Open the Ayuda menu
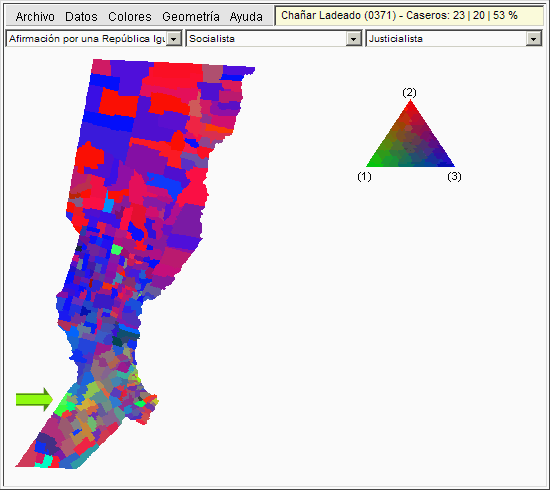550x490 pixels. pos(246,16)
